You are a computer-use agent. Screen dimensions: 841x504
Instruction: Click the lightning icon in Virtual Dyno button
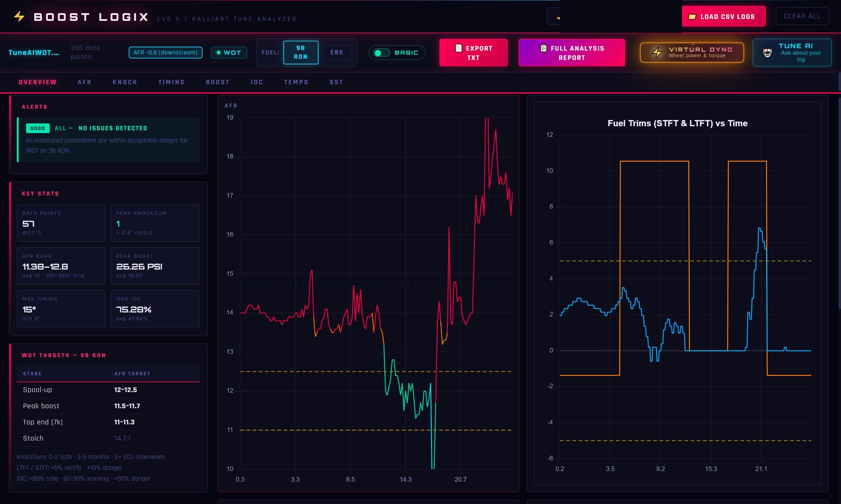click(x=657, y=52)
